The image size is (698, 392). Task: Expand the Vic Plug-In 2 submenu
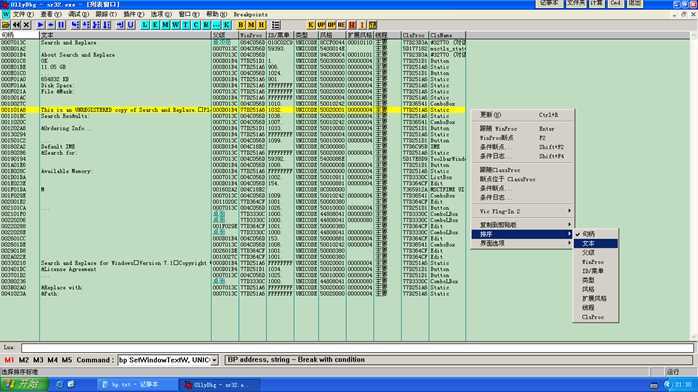coord(522,211)
